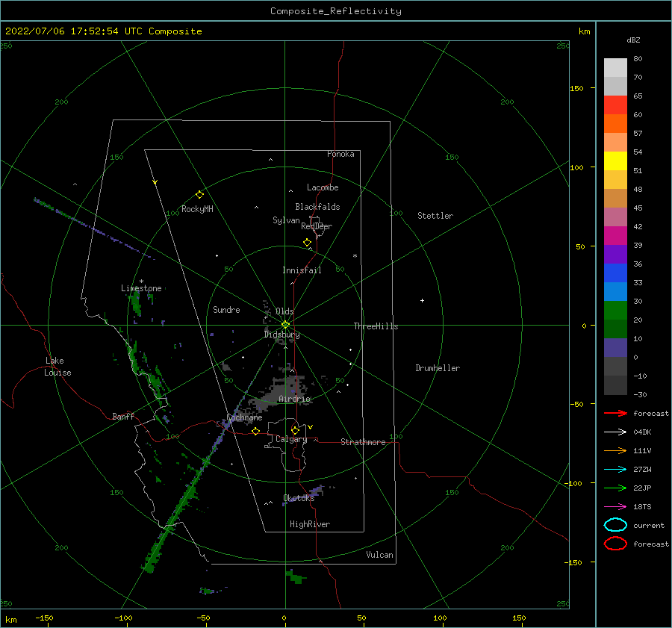672x628 pixels.
Task: Click the bright yellow 54-51 dBZ swatch
Action: [x=615, y=161]
